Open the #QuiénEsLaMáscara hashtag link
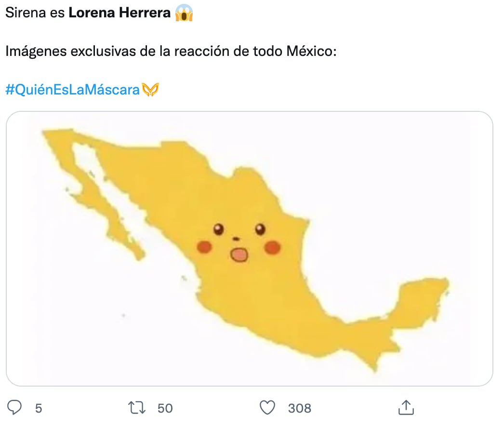The image size is (504, 429). click(x=72, y=89)
